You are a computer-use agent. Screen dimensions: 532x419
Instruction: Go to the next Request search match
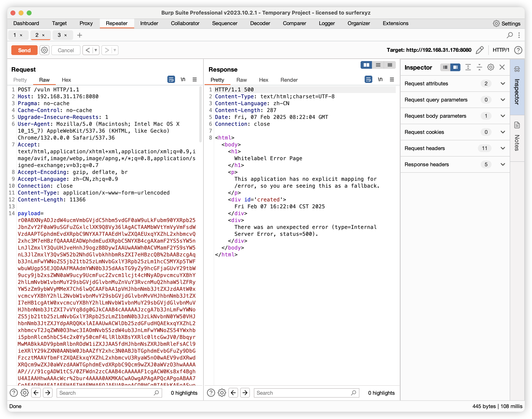click(48, 393)
